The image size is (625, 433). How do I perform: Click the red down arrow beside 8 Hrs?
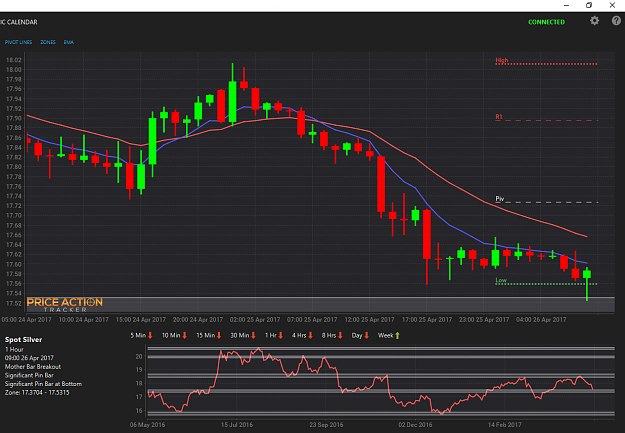[x=340, y=336]
